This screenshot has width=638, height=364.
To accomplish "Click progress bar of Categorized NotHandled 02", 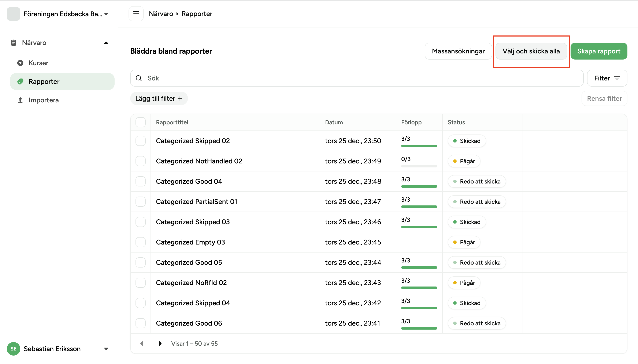I will (x=419, y=166).
